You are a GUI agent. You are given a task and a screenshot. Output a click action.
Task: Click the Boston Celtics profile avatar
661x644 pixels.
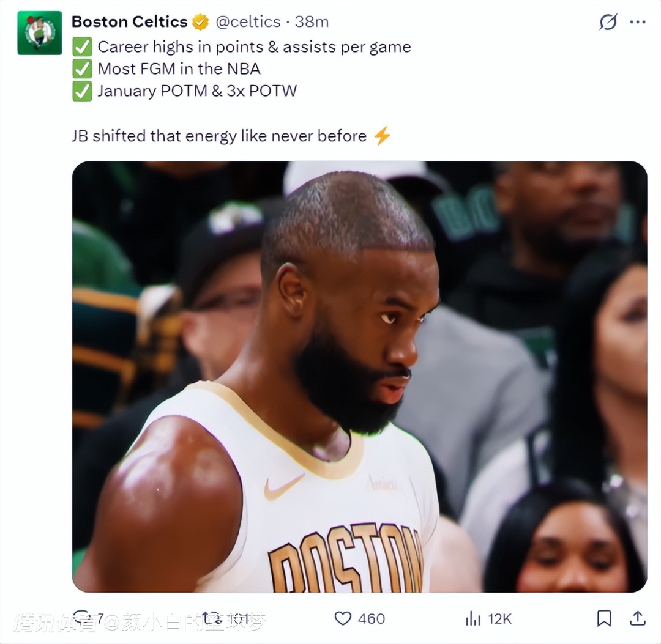[40, 33]
